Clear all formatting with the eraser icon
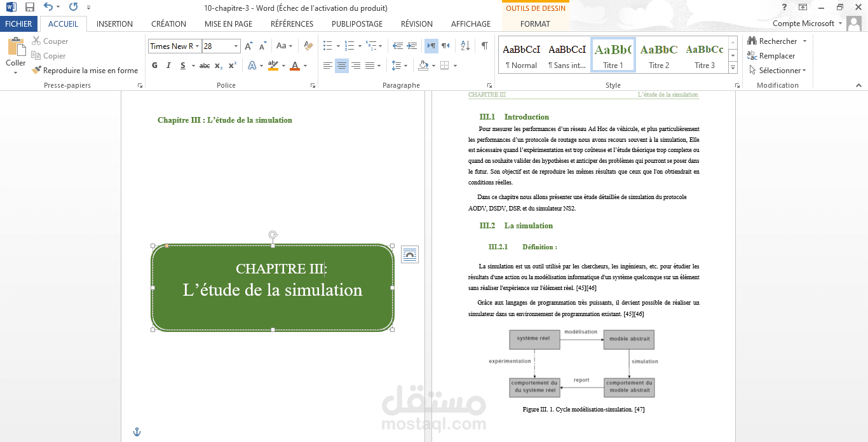Screen dimensions: 868x442 pyautogui.click(x=308, y=46)
